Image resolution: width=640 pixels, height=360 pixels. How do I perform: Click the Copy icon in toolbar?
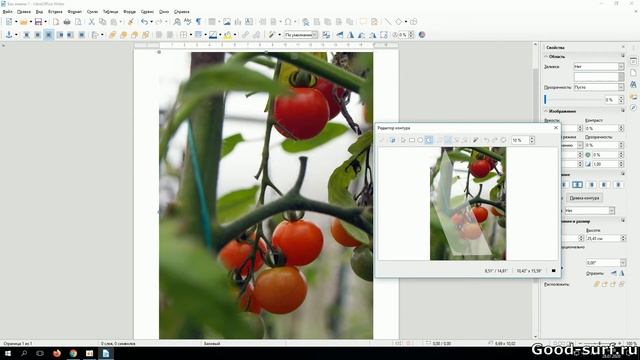pyautogui.click(x=102, y=22)
